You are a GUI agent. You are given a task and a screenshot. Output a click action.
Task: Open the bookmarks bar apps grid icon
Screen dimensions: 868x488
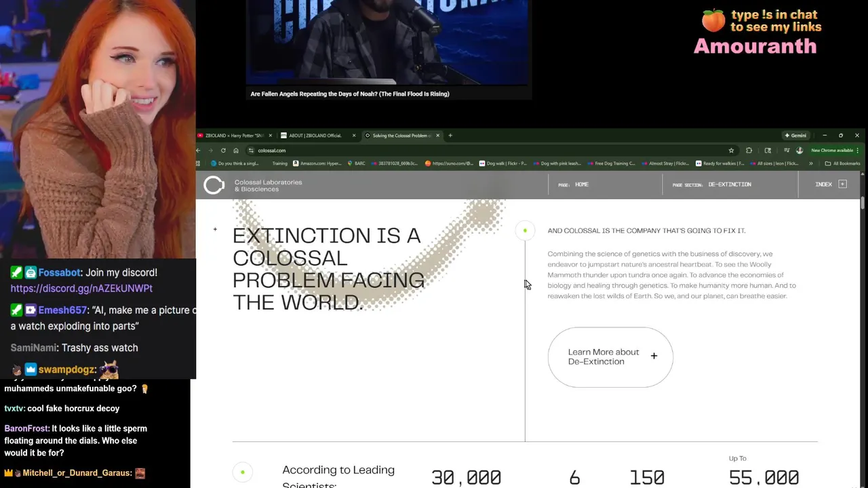click(x=198, y=163)
